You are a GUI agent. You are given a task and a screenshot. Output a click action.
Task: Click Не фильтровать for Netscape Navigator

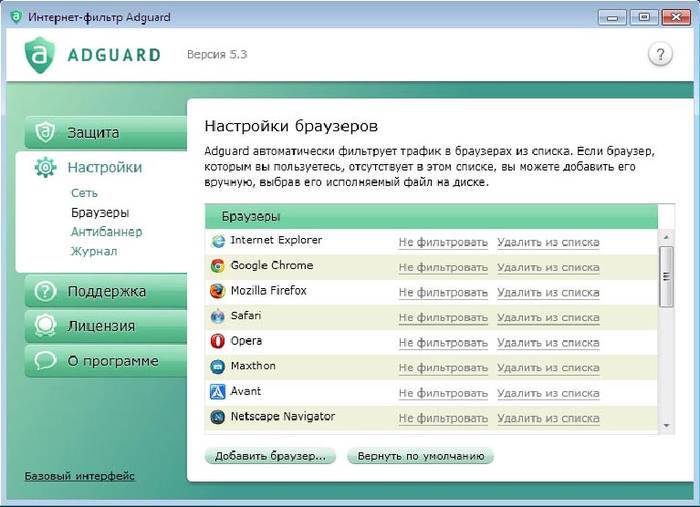point(443,418)
